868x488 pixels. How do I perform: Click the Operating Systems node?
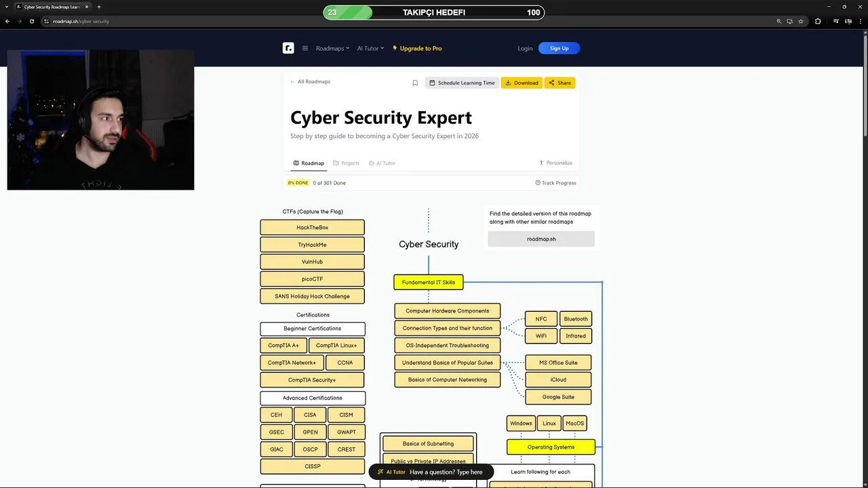(x=551, y=447)
